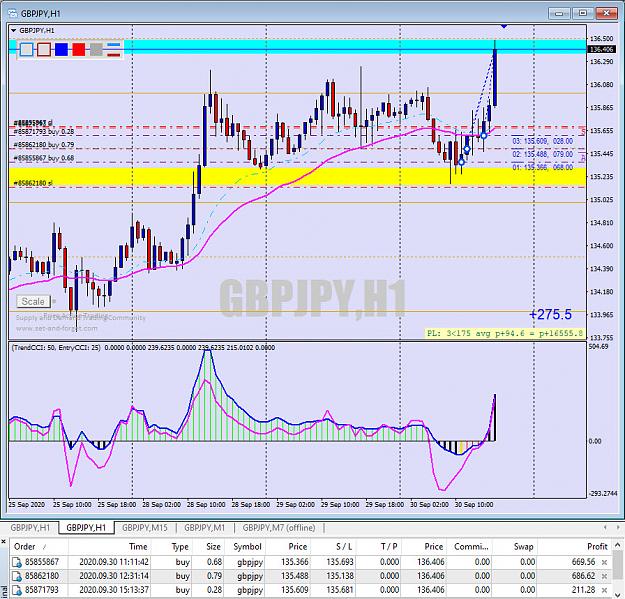The width and height of the screenshot is (625, 599).
Task: Click profit value 211.28
Action: (x=584, y=590)
